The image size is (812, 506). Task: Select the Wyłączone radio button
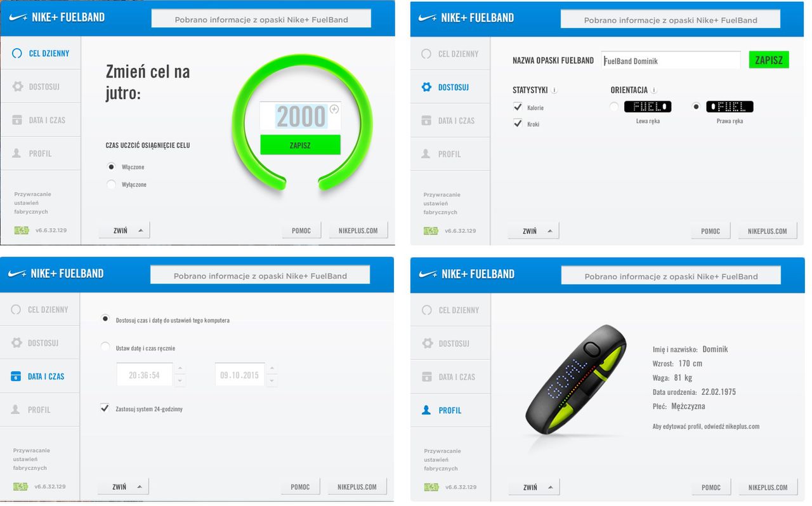click(x=111, y=185)
